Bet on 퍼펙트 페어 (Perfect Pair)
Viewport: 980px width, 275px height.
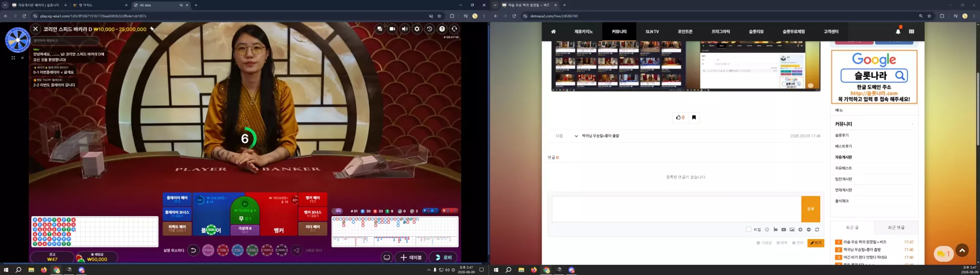(x=177, y=229)
